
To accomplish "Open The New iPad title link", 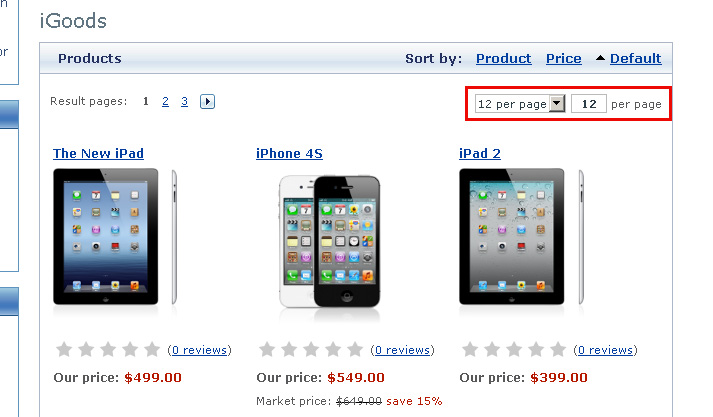I will point(98,153).
